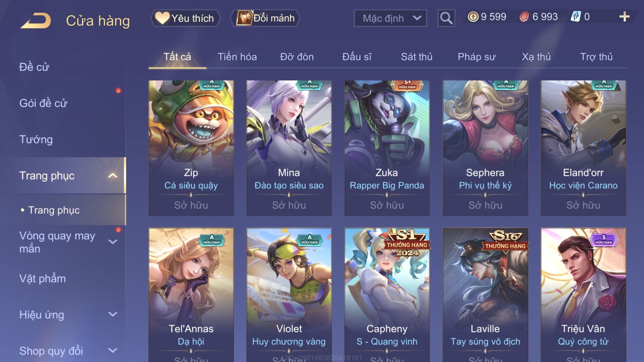This screenshot has height=362, width=644.
Task: Open the search magnifier icon
Action: click(446, 18)
